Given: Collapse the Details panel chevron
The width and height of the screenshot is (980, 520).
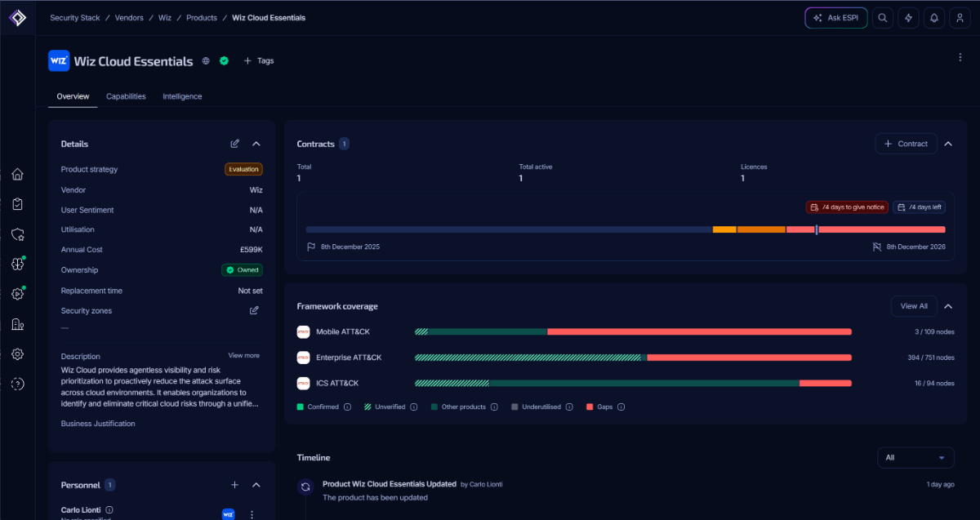Looking at the screenshot, I should tap(256, 144).
